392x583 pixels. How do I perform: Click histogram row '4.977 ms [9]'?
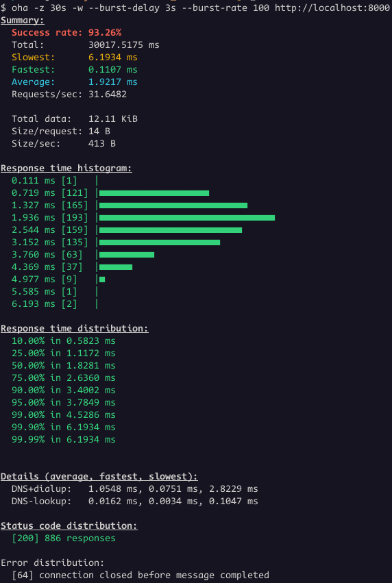pos(58,280)
